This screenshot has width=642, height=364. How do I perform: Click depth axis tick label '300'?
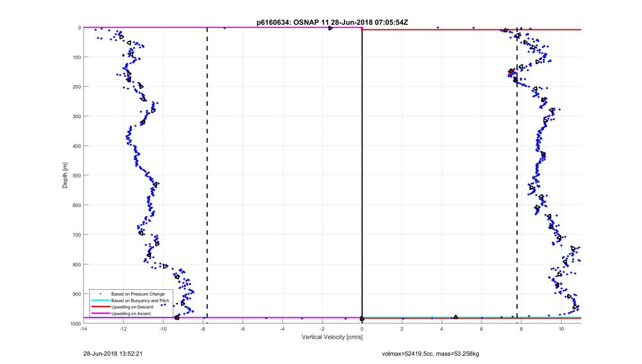(77, 117)
